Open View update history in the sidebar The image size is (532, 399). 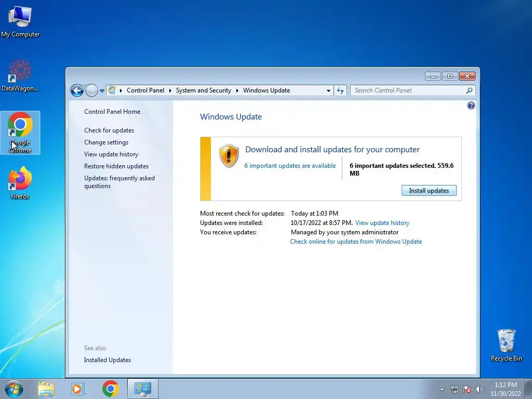click(x=111, y=154)
